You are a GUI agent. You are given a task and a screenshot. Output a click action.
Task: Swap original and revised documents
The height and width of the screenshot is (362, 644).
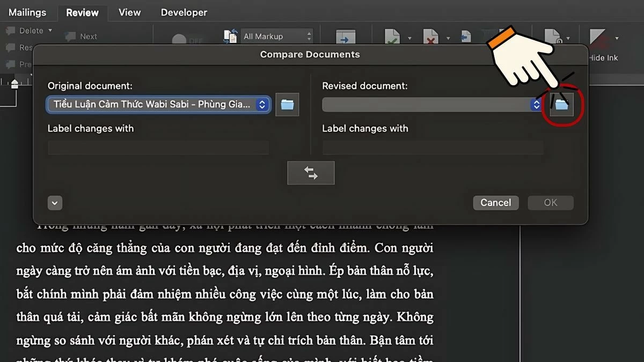[x=311, y=172]
